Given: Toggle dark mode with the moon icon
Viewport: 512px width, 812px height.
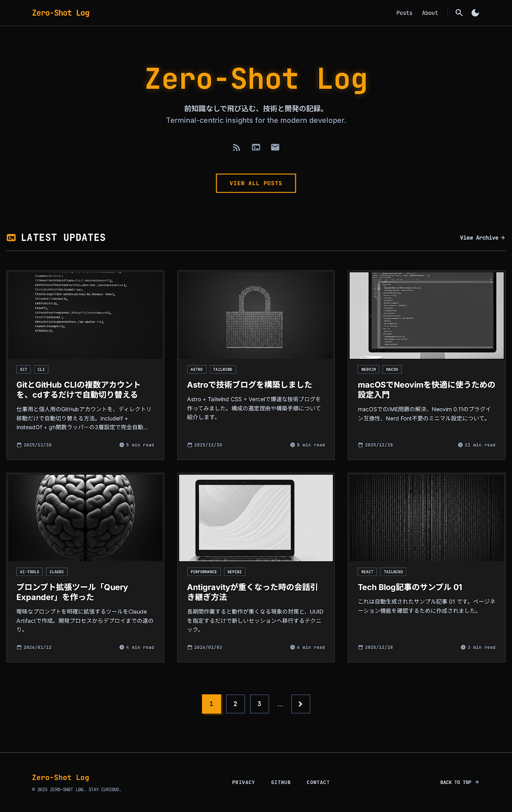Looking at the screenshot, I should [475, 13].
